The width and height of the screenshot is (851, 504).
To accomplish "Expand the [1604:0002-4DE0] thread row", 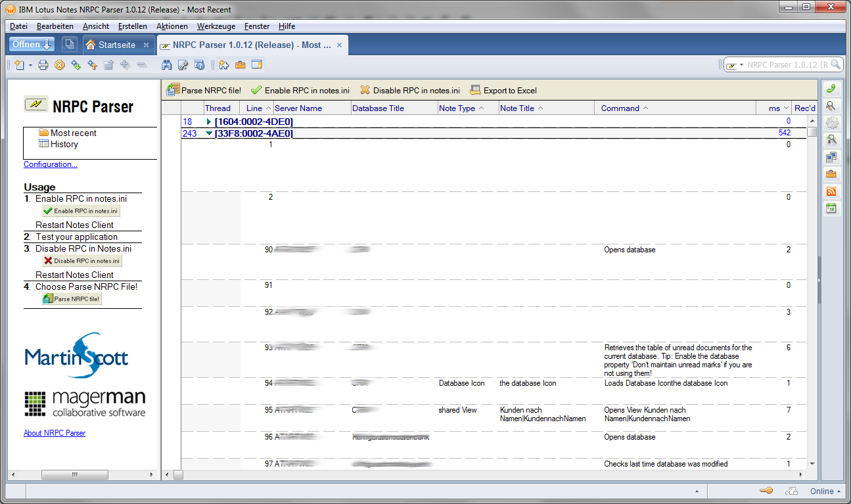I will [x=209, y=122].
